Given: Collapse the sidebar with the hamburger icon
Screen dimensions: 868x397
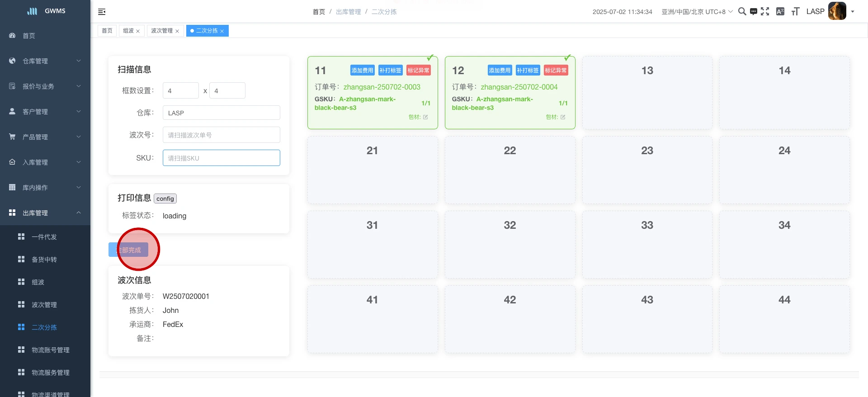Looking at the screenshot, I should coord(102,12).
